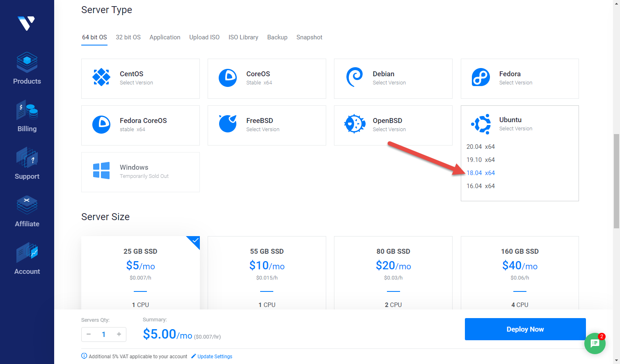
Task: Click the OpenBSD pufferfish icon
Action: tap(355, 124)
